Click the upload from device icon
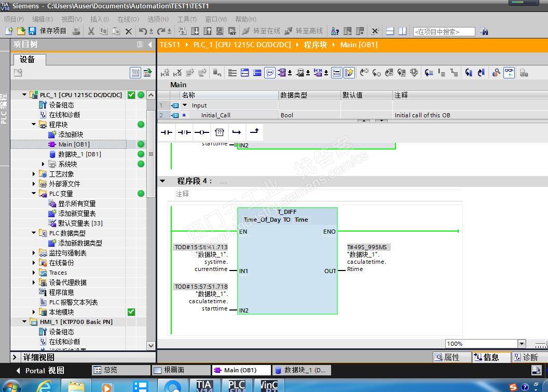 coord(207,31)
